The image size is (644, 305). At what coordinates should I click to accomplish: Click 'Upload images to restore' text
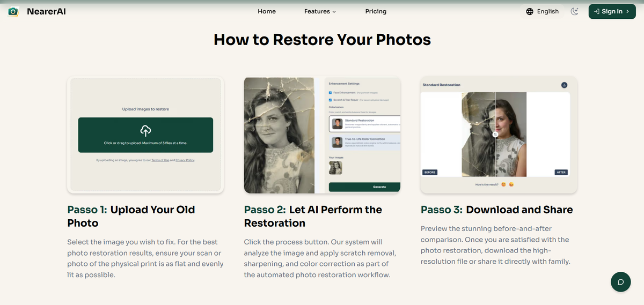(x=145, y=109)
